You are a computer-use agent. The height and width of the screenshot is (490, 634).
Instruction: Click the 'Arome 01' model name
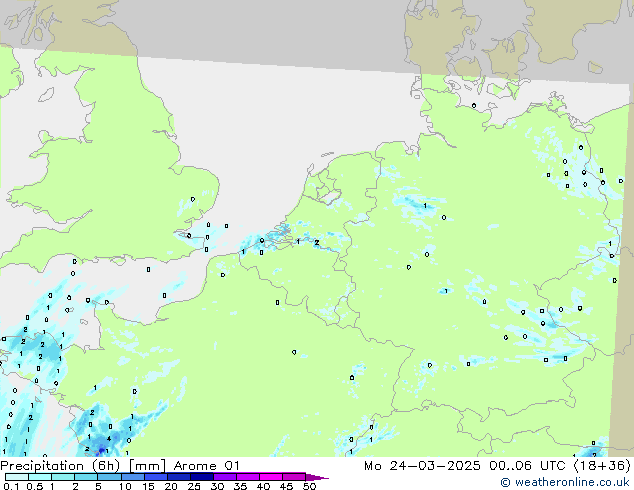pyautogui.click(x=207, y=466)
